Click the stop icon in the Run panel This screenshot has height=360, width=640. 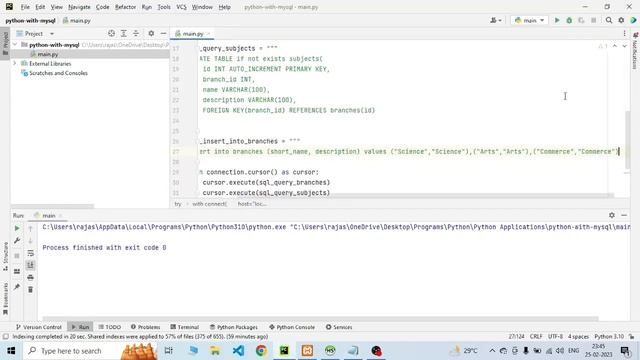click(x=17, y=256)
